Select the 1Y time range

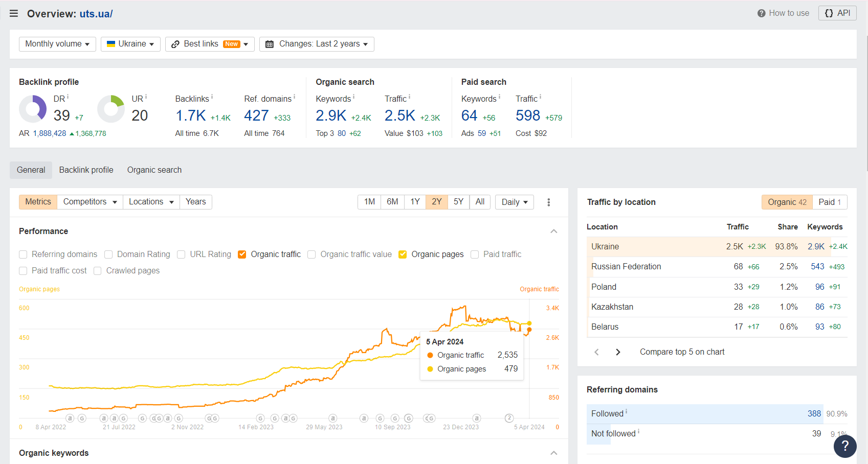[415, 202]
